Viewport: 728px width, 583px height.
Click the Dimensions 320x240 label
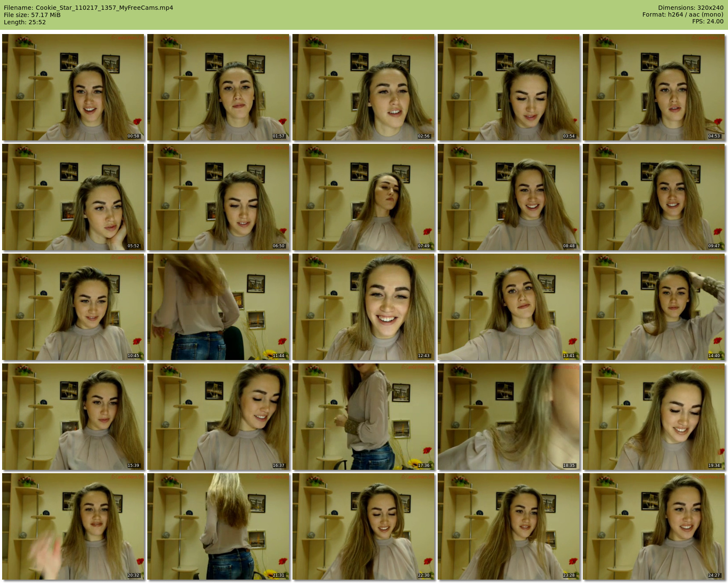click(x=691, y=8)
